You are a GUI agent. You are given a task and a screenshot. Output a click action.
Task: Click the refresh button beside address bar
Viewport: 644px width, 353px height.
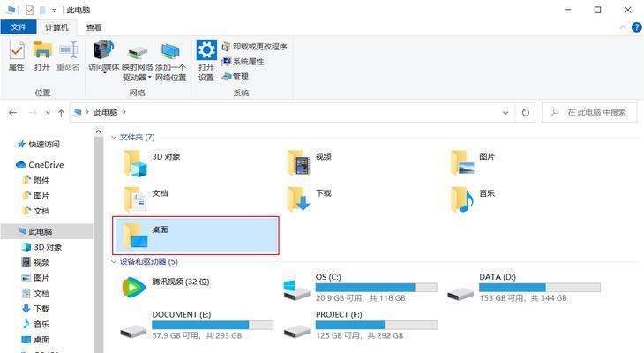[525, 112]
